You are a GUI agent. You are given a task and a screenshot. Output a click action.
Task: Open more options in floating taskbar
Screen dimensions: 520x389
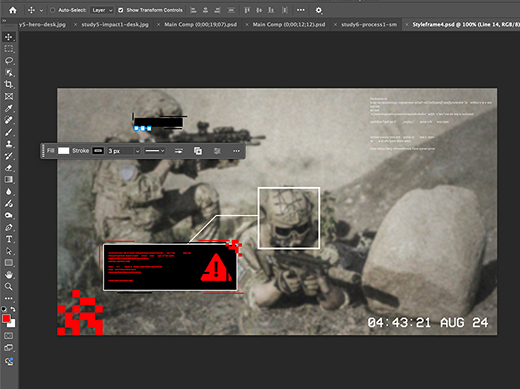236,151
